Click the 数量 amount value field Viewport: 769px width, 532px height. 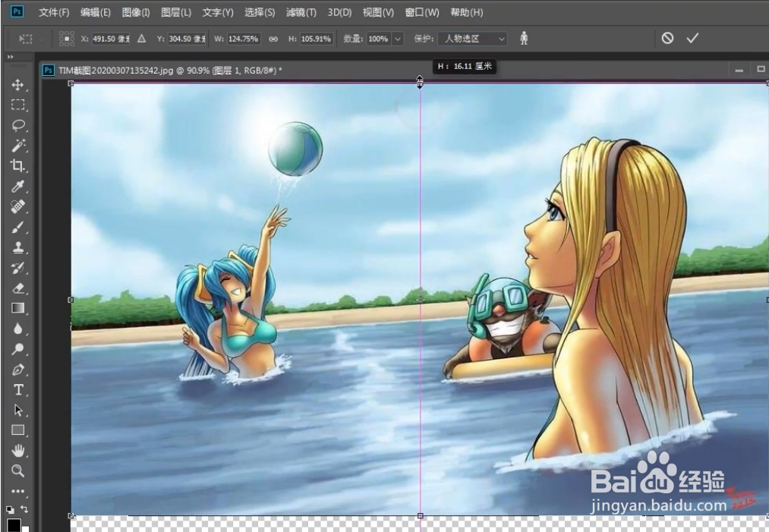[379, 39]
